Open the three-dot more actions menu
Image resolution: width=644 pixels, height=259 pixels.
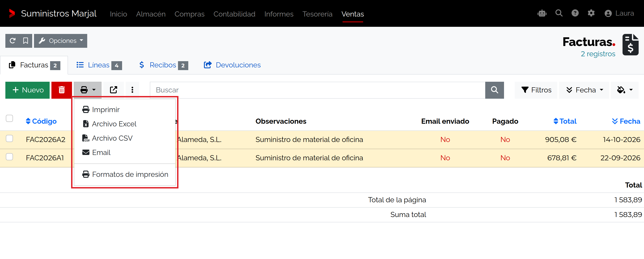(x=132, y=90)
